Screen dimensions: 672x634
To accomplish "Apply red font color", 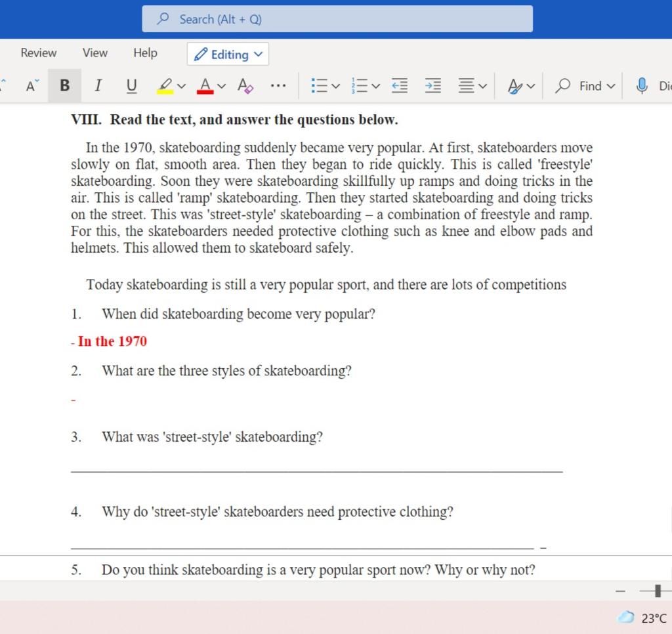I will (205, 86).
